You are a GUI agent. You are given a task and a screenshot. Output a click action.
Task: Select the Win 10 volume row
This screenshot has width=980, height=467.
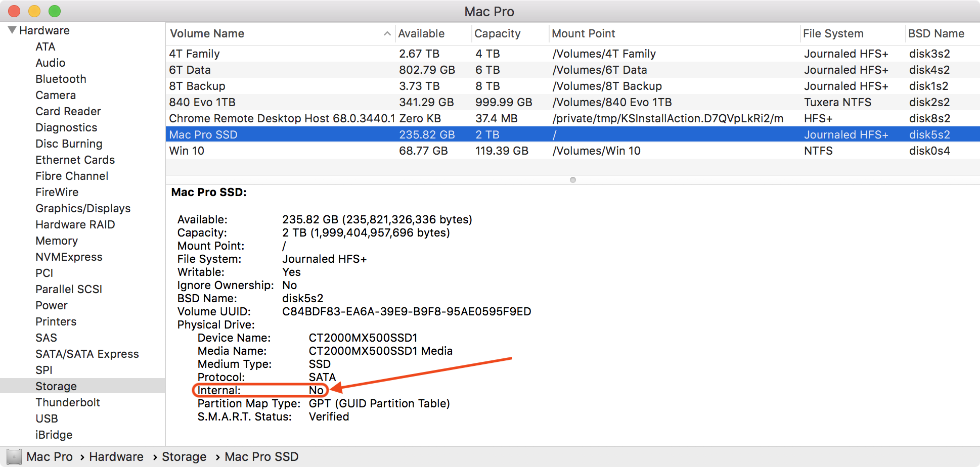(x=573, y=151)
